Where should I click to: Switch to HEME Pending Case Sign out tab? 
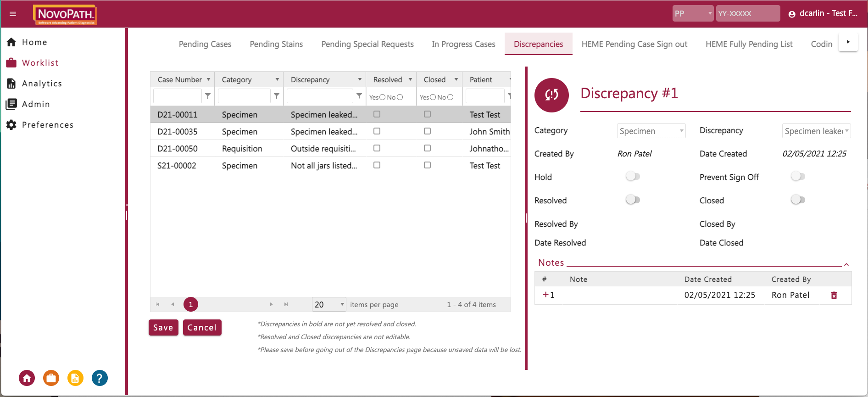634,44
